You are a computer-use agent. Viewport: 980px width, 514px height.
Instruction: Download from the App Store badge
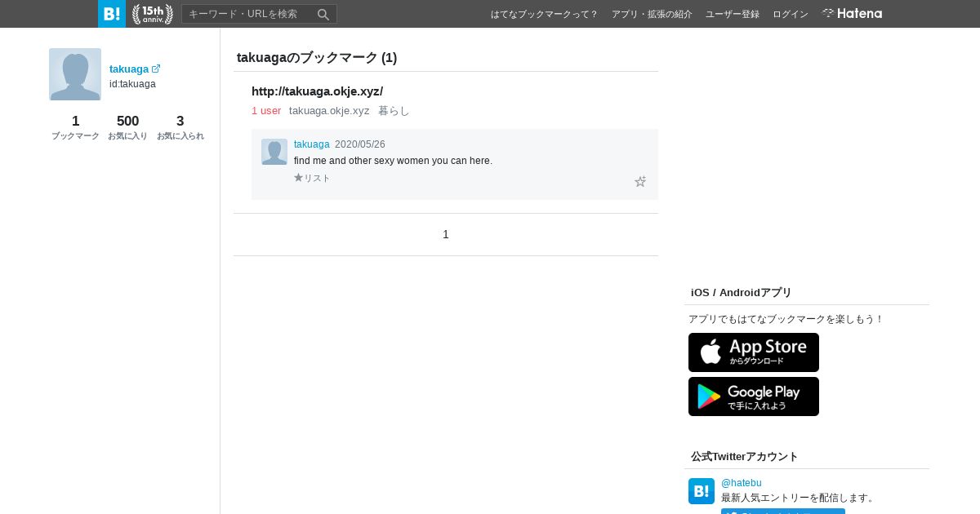[x=754, y=352]
